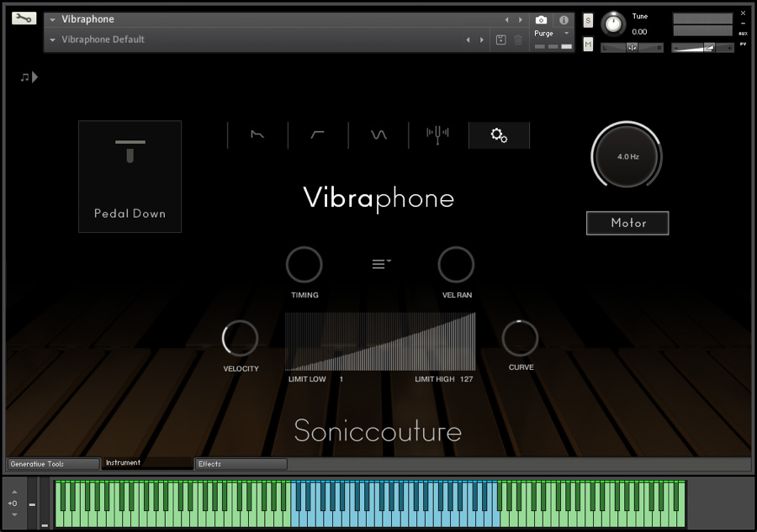Image resolution: width=757 pixels, height=532 pixels.
Task: Toggle the Pedal Down button
Action: point(130,176)
